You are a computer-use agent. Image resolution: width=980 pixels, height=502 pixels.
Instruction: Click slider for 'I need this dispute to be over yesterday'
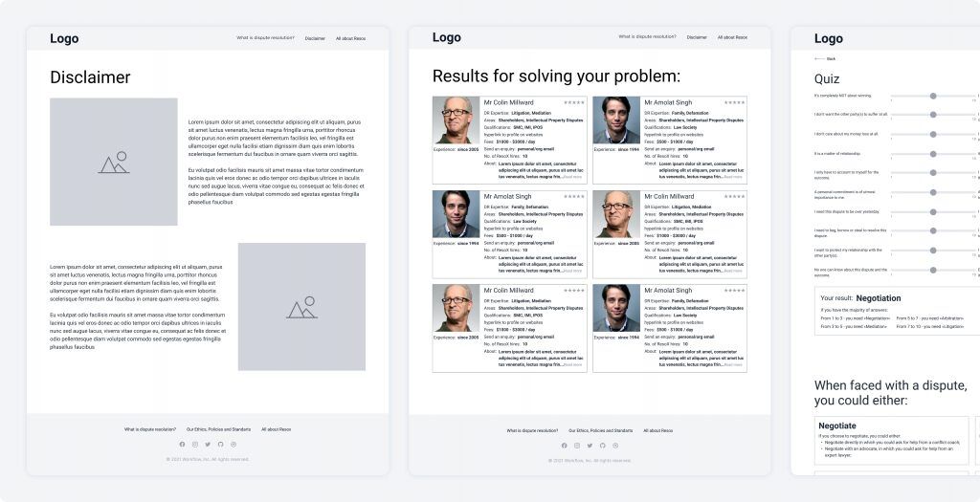[x=933, y=211]
